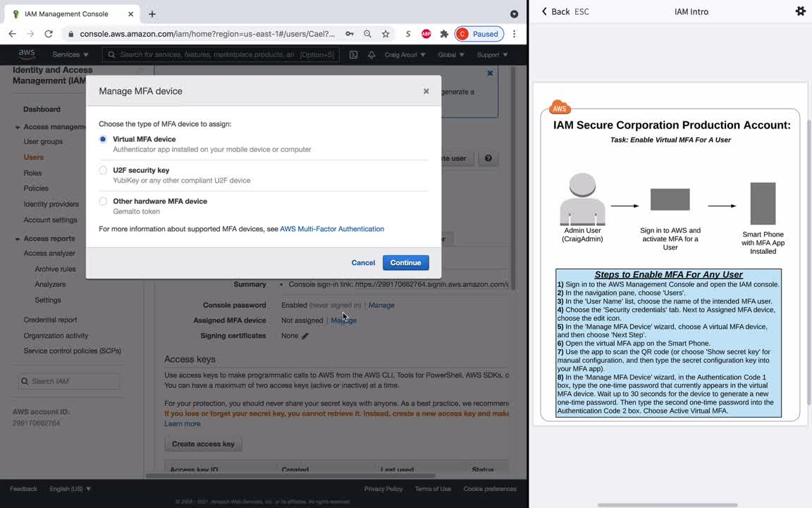Open Access analyzer in the sidebar
This screenshot has height=508, width=812.
click(x=49, y=253)
